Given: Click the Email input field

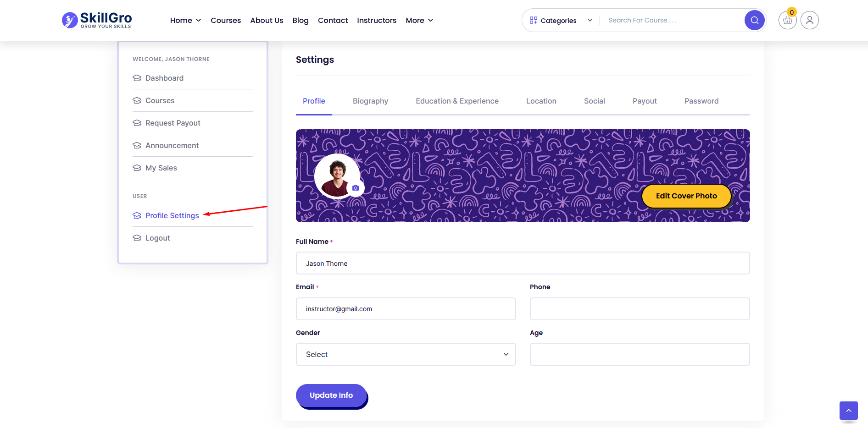Looking at the screenshot, I should tap(406, 309).
